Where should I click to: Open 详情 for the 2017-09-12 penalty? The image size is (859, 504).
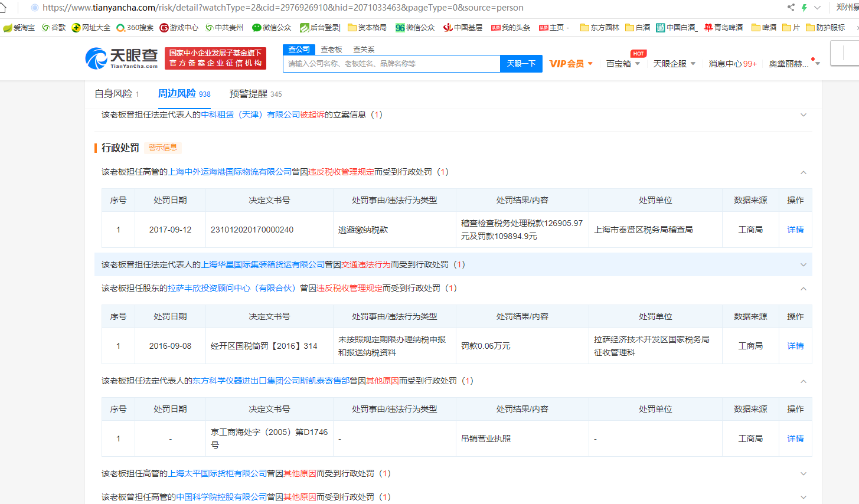coord(795,230)
